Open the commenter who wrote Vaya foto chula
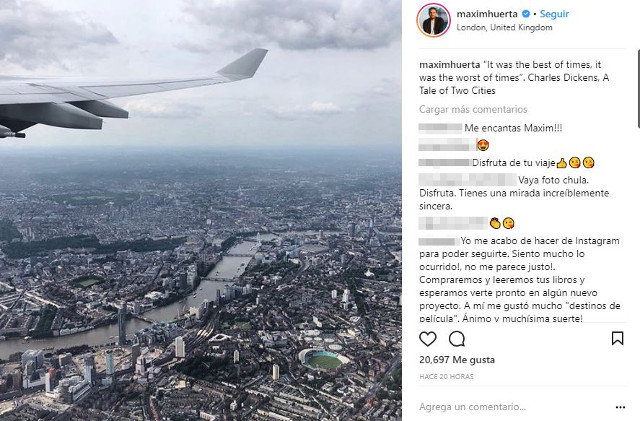 pos(466,180)
